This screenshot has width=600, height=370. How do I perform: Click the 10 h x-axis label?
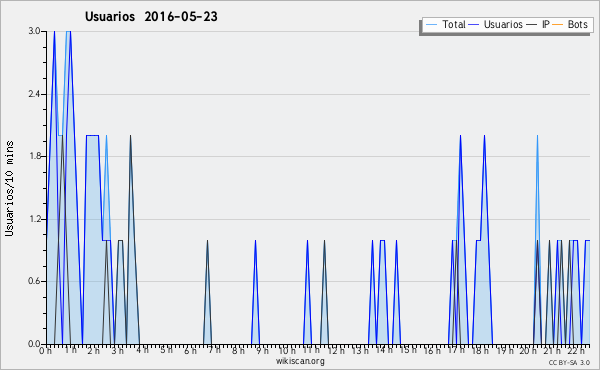pyautogui.click(x=287, y=350)
